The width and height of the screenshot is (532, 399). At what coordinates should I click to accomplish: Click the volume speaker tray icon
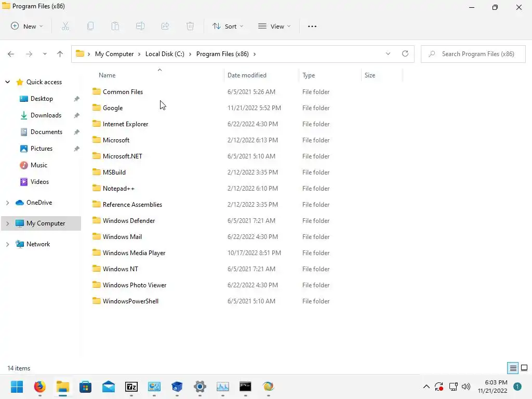466,387
